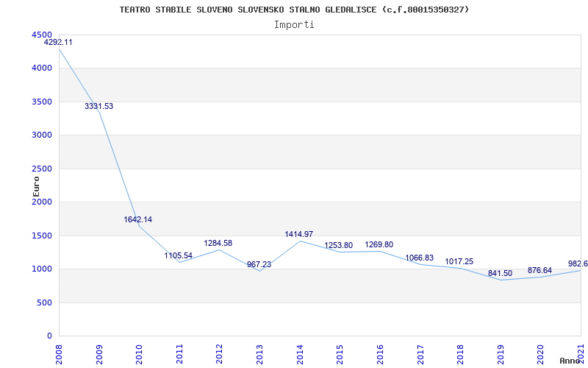Click the 0 y-axis tick value
This screenshot has width=588, height=368.
[x=49, y=336]
